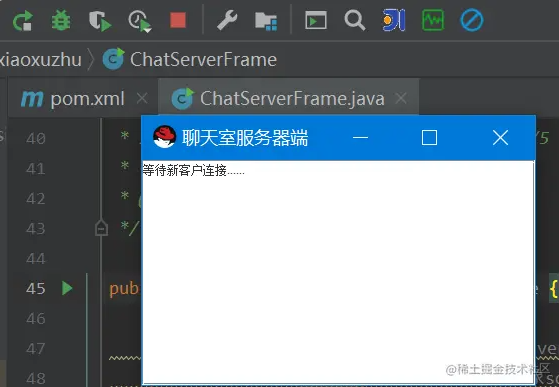
Task: Click the Rerun icon in the toolbar
Action: (x=23, y=20)
